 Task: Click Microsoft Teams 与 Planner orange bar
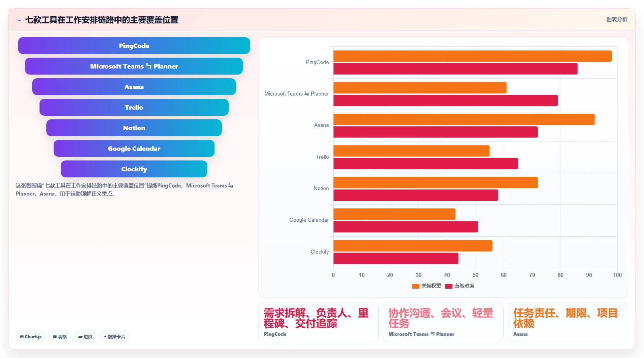point(420,87)
